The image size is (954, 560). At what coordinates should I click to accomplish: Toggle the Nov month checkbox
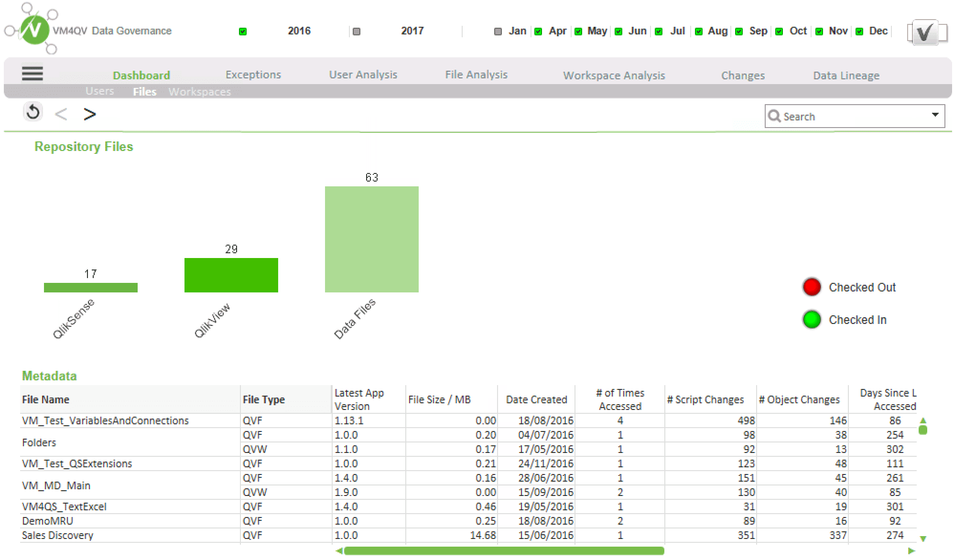(819, 32)
